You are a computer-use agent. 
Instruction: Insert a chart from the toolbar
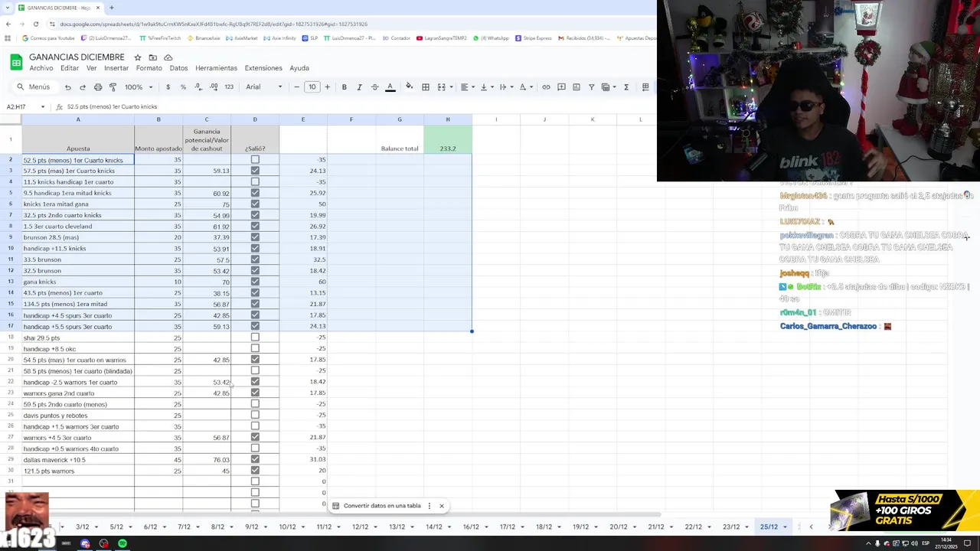pyautogui.click(x=577, y=87)
